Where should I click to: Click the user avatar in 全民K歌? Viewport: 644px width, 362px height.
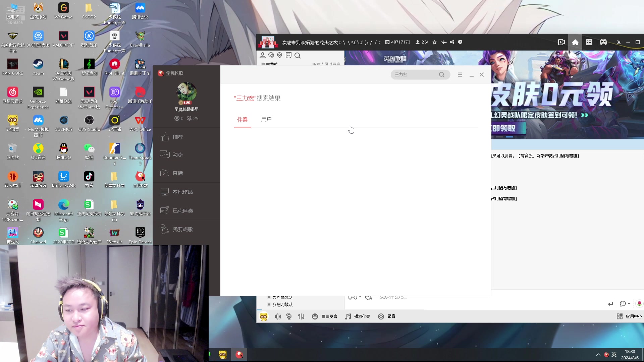tap(186, 93)
